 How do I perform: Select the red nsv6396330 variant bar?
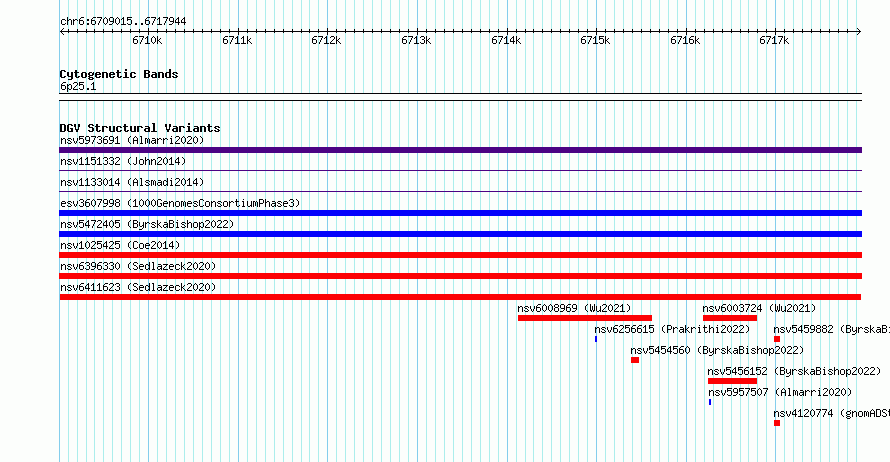click(x=460, y=276)
